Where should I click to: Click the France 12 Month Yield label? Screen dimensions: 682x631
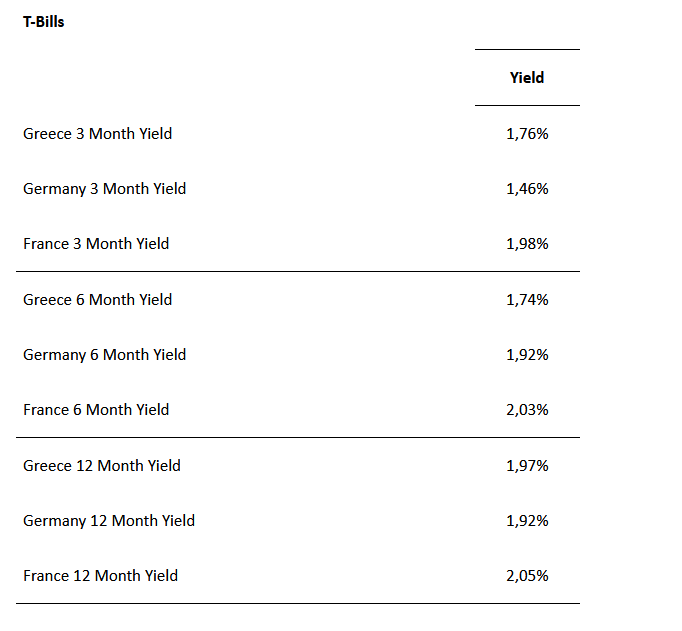(100, 575)
